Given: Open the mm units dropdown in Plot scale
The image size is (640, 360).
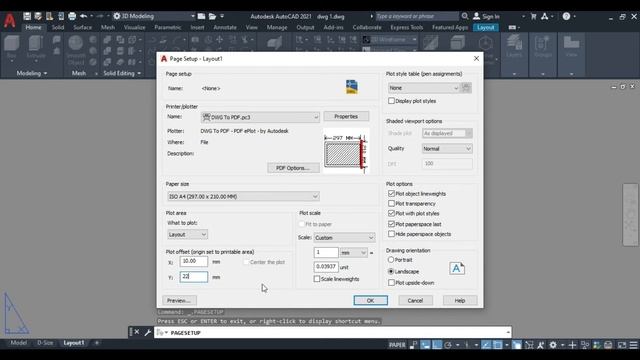Looking at the screenshot, I should point(353,253).
